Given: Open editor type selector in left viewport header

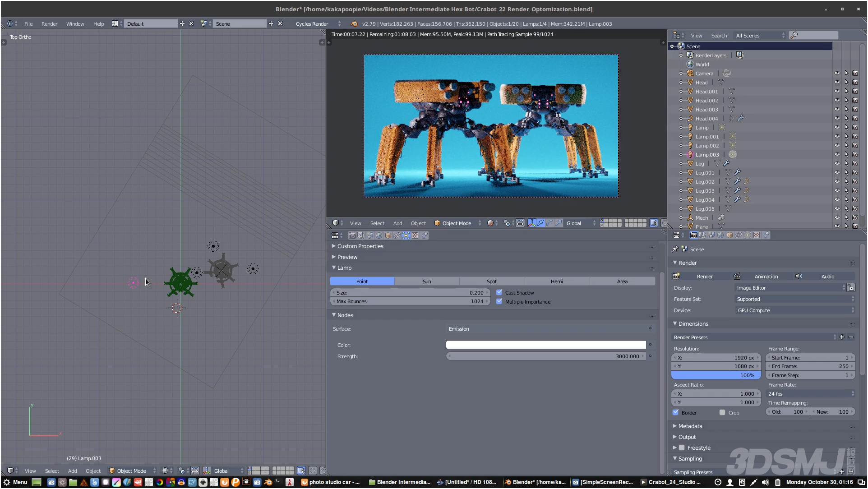Looking at the screenshot, I should 13,471.
